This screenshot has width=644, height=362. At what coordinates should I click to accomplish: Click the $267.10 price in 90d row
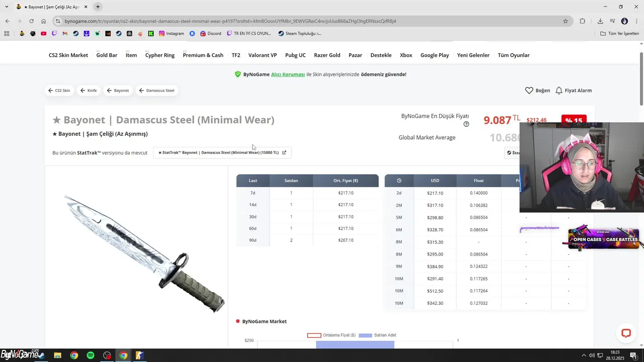click(x=346, y=240)
